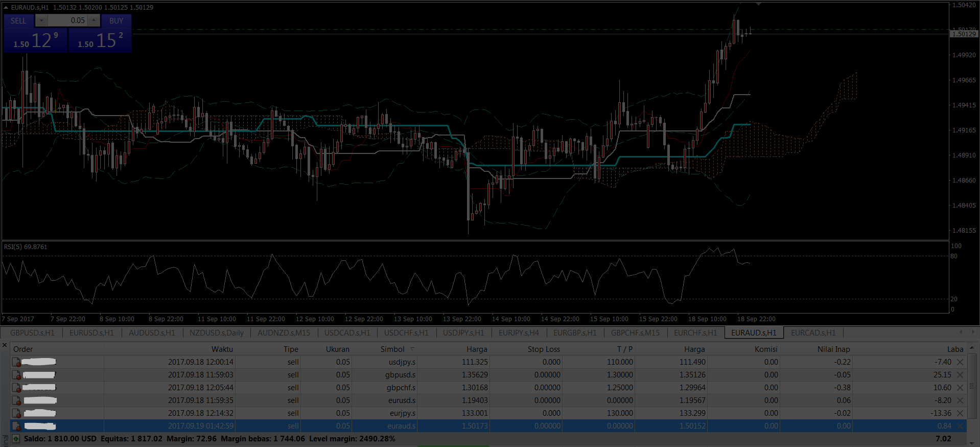Viewport: 980px width, 447px height.
Task: Select USDCAD.s,H1 chart tab
Action: 347,333
